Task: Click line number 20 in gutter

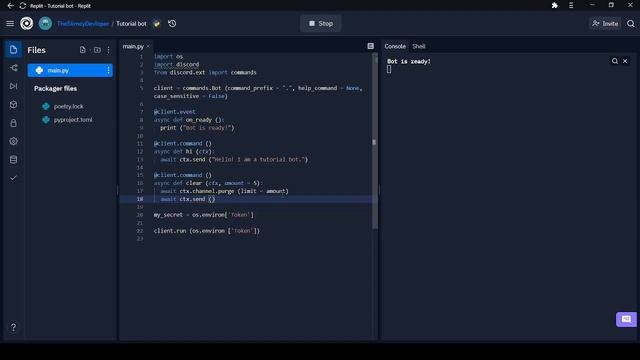Action: coord(140,215)
